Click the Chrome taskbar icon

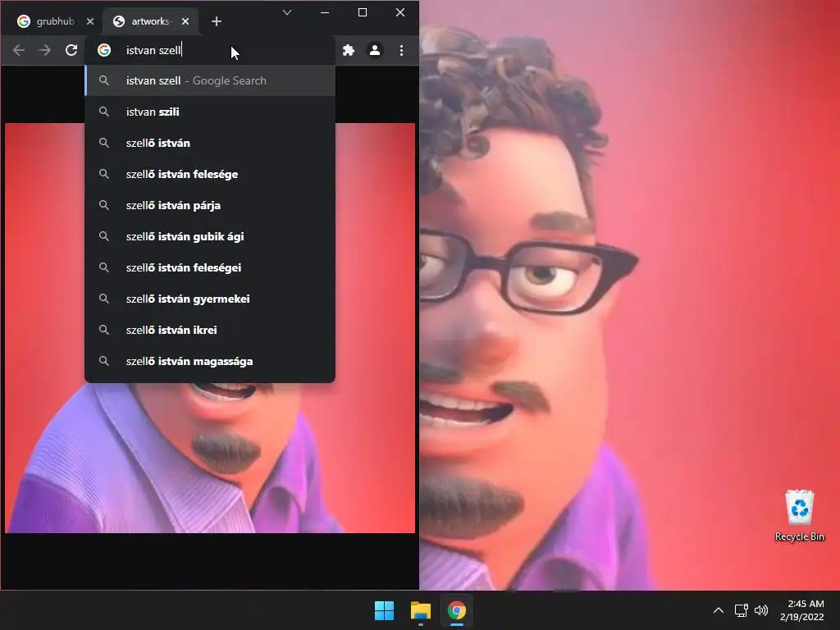point(457,610)
